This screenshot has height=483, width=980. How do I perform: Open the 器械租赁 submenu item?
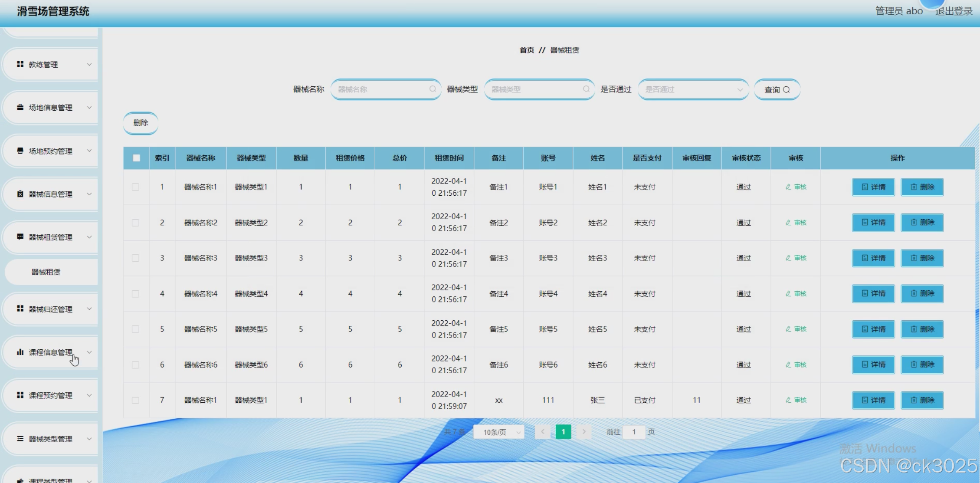pyautogui.click(x=46, y=272)
